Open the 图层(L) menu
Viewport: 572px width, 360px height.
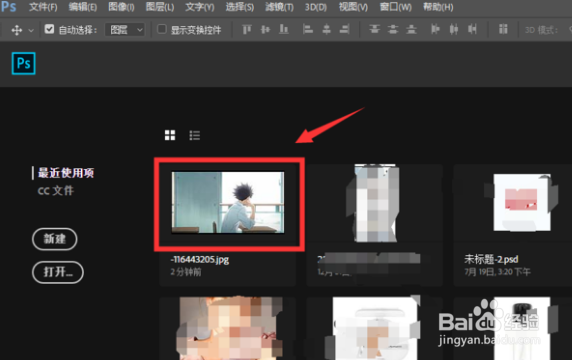tap(160, 7)
